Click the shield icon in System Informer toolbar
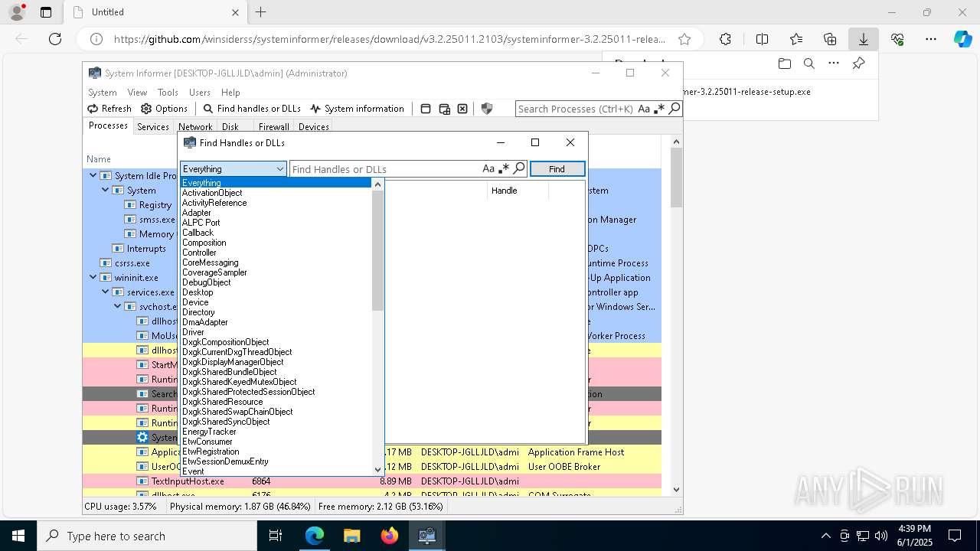 click(x=486, y=109)
